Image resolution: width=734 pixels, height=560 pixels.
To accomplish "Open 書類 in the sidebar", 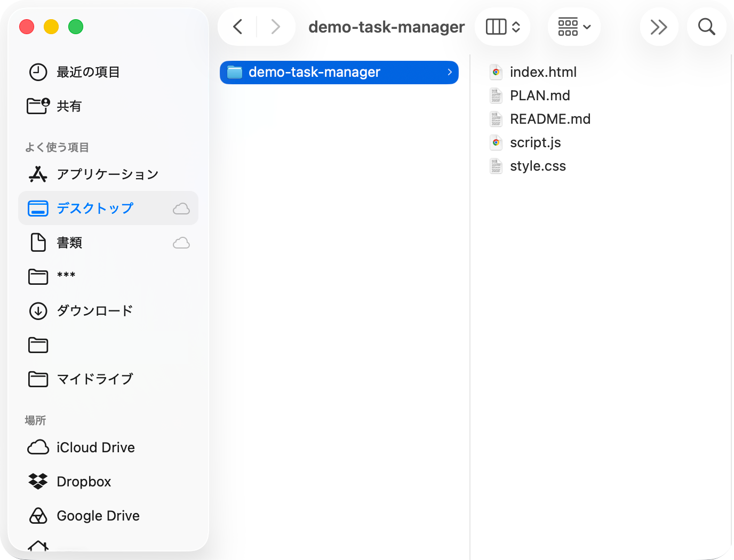I will (108, 243).
